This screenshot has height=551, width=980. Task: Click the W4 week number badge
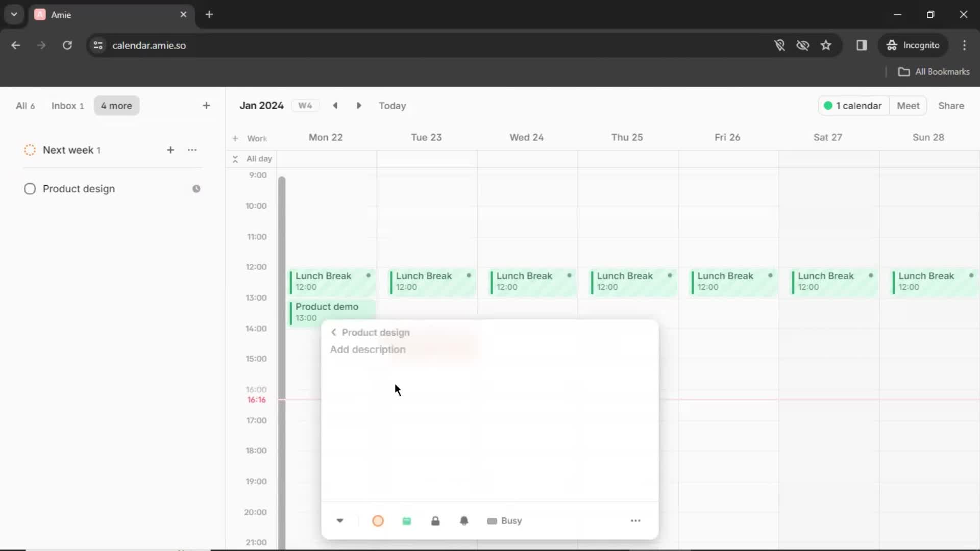305,106
